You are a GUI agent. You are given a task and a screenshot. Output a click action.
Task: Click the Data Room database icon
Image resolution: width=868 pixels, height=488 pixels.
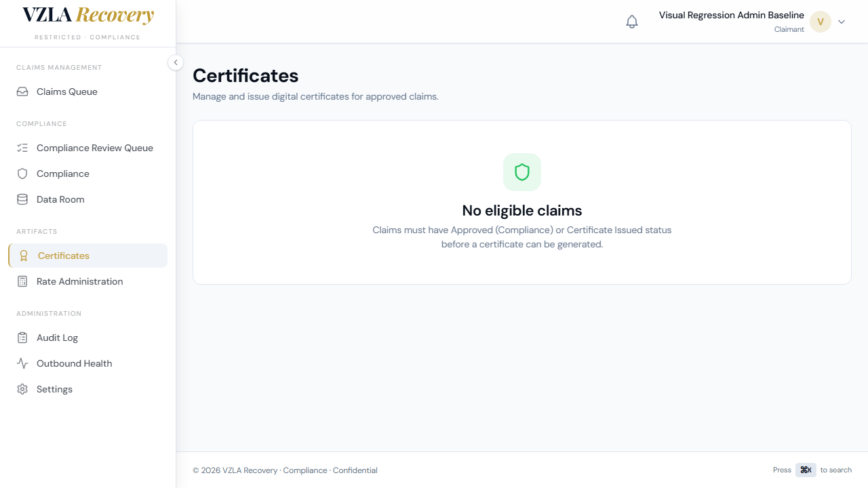coord(22,199)
